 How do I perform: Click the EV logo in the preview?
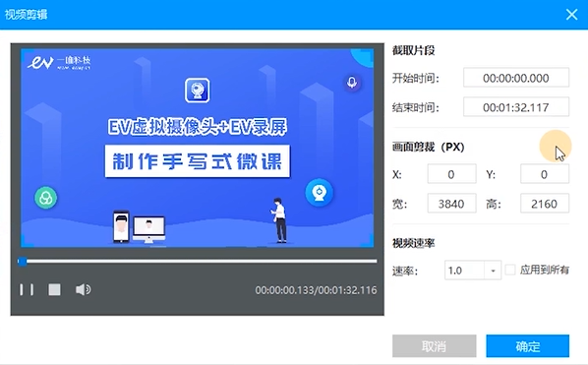coord(58,62)
